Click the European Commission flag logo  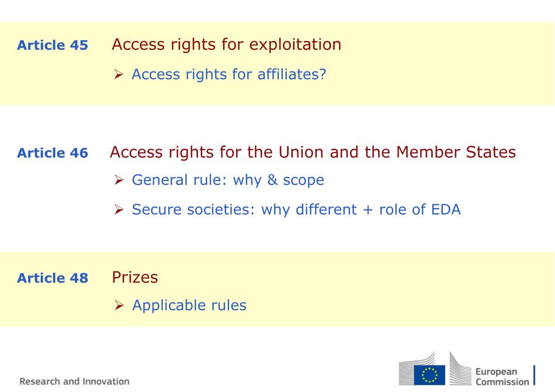click(x=429, y=375)
